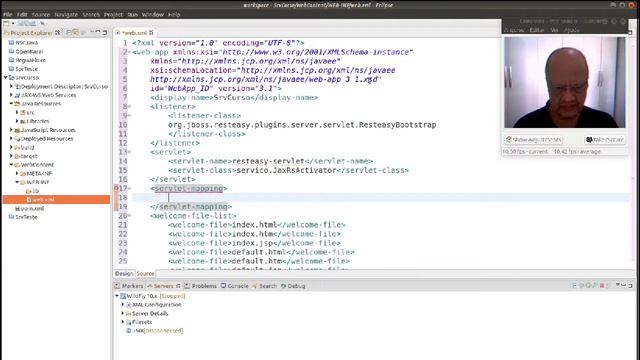Minimize the Servers bottom panel
Image resolution: width=640 pixels, height=360 pixels.
pos(624,286)
